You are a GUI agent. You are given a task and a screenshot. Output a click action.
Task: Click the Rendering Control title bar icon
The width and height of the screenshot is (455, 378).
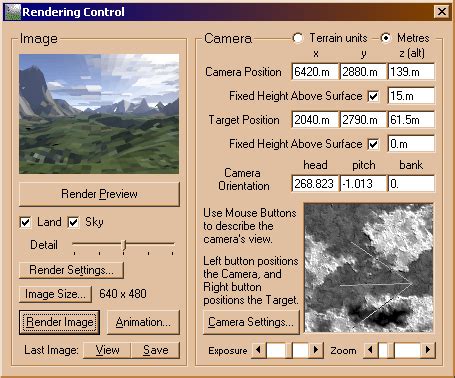point(12,12)
